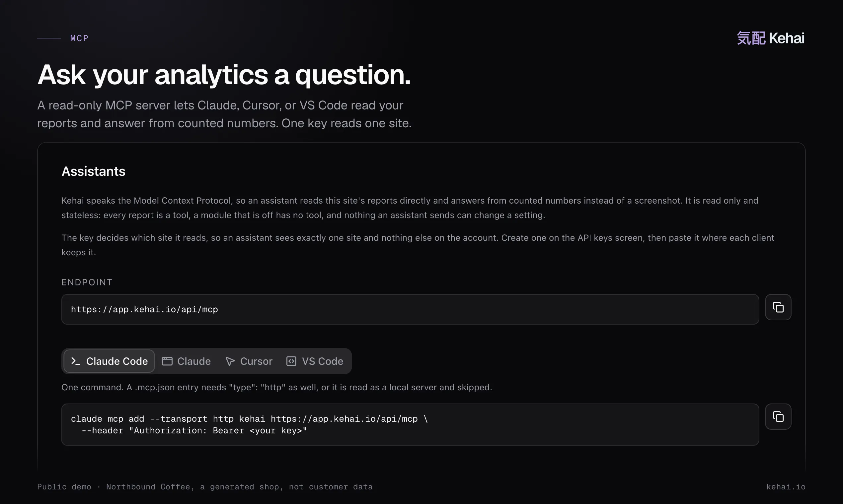
Task: Open kehai.io link in the footer
Action: [x=786, y=487]
